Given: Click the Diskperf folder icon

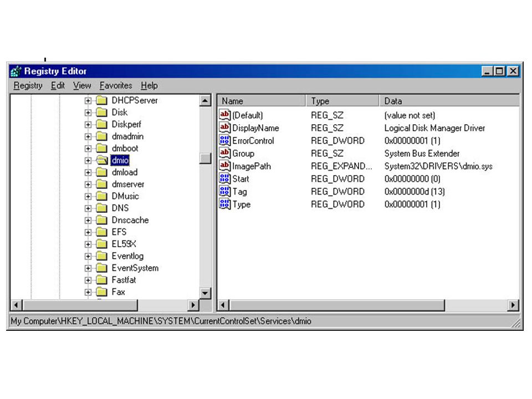Looking at the screenshot, I should point(101,124).
